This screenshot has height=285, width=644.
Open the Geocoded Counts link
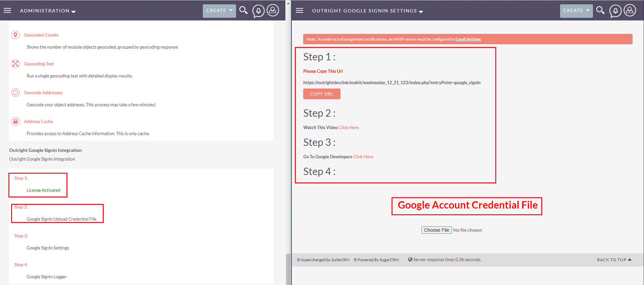coord(41,35)
